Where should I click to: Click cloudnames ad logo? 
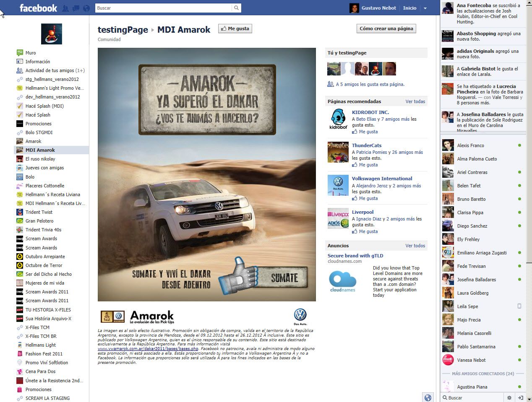point(343,281)
